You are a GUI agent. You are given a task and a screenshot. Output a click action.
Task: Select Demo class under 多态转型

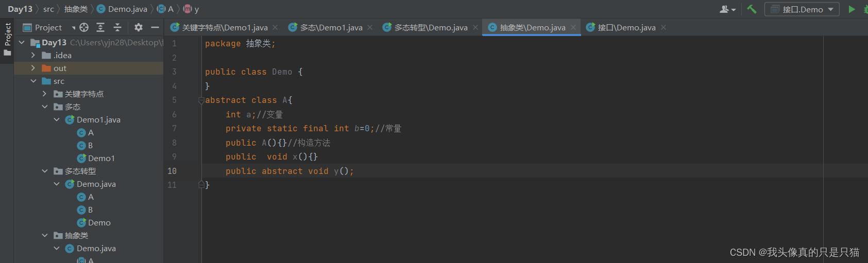(94, 222)
